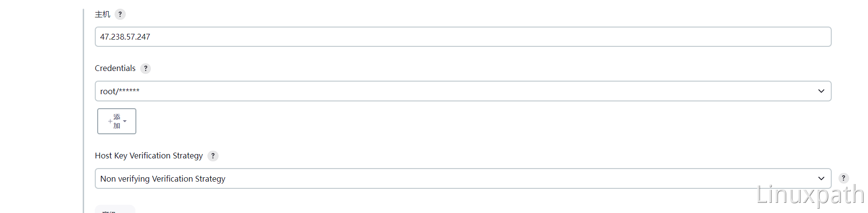This screenshot has height=213, width=868.
Task: Click the 47.238.57.247 IP address text
Action: point(125,37)
